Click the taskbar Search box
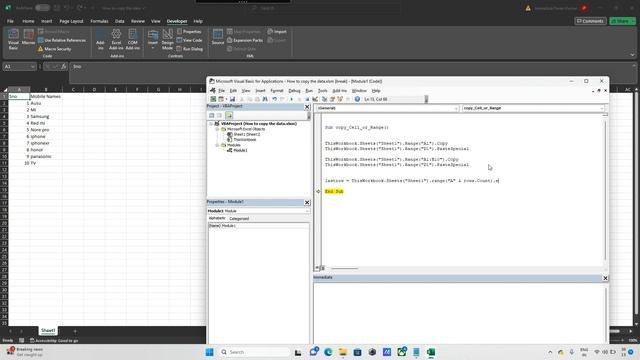 (x=255, y=352)
